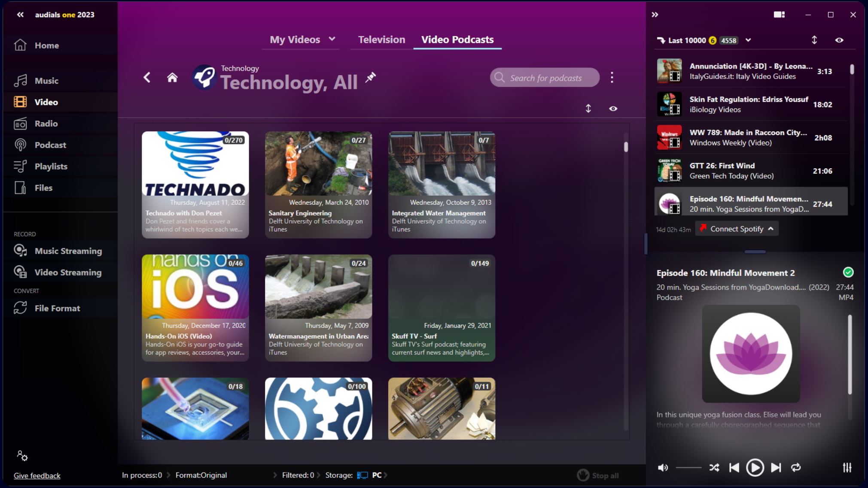
Task: Toggle shuffle playback
Action: [714, 467]
